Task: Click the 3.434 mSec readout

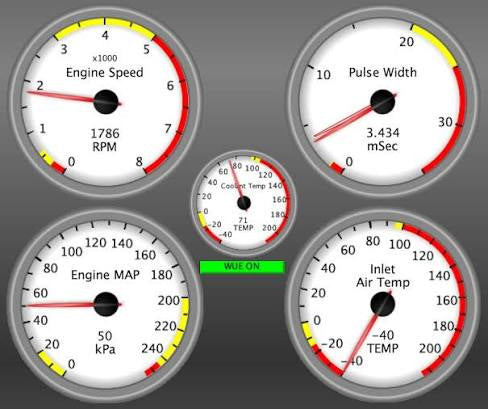Action: 383,139
